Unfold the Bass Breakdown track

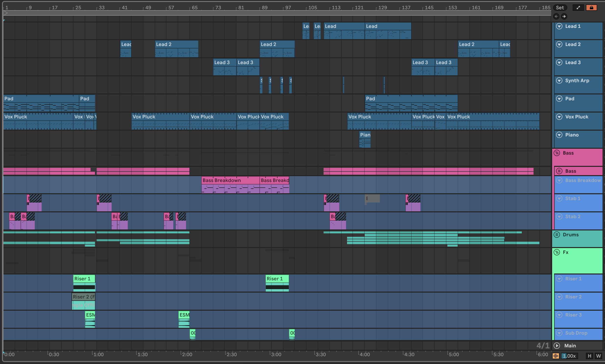coord(559,181)
